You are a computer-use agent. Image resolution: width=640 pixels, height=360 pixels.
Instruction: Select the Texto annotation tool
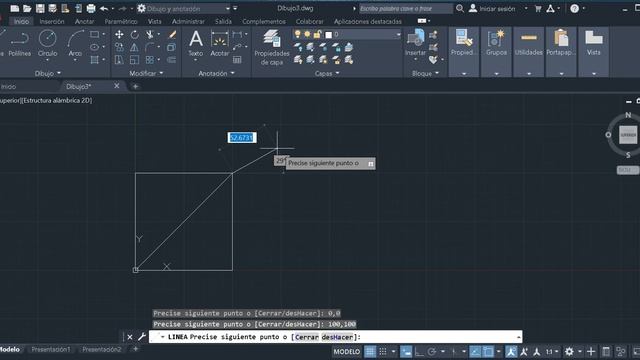[196, 44]
